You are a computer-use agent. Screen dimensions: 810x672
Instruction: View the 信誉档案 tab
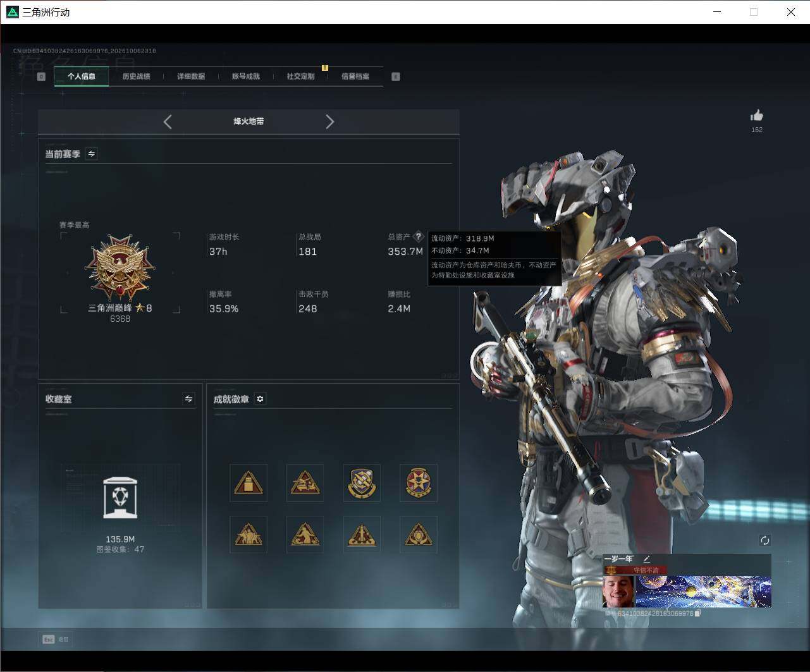click(355, 76)
